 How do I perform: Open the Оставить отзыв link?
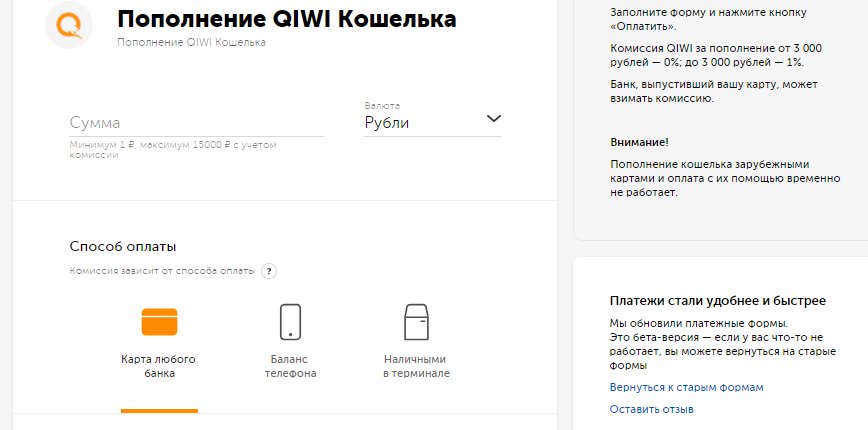(652, 410)
